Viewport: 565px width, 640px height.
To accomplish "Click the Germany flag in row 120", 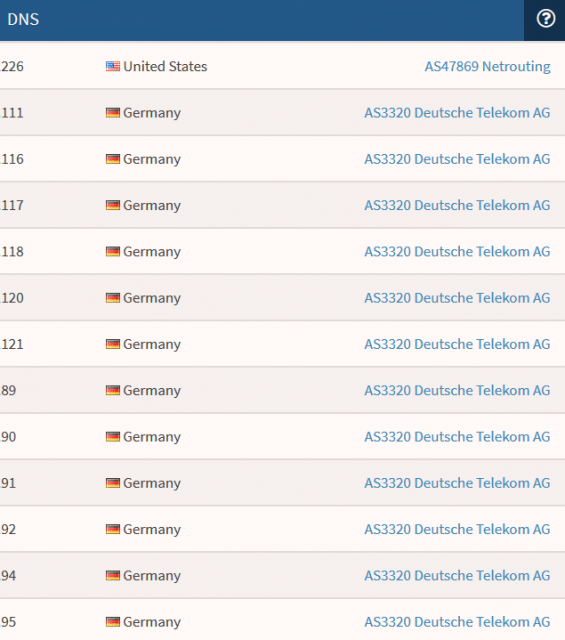I will tap(113, 298).
